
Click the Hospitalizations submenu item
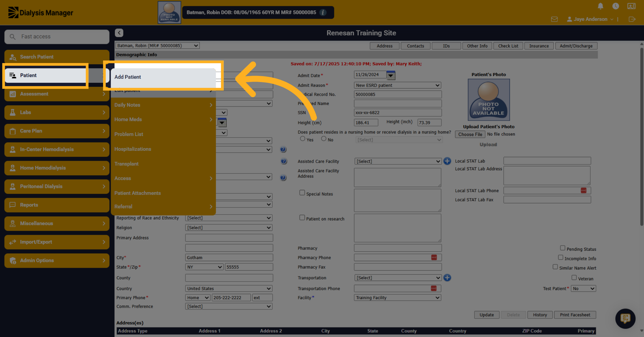163,149
